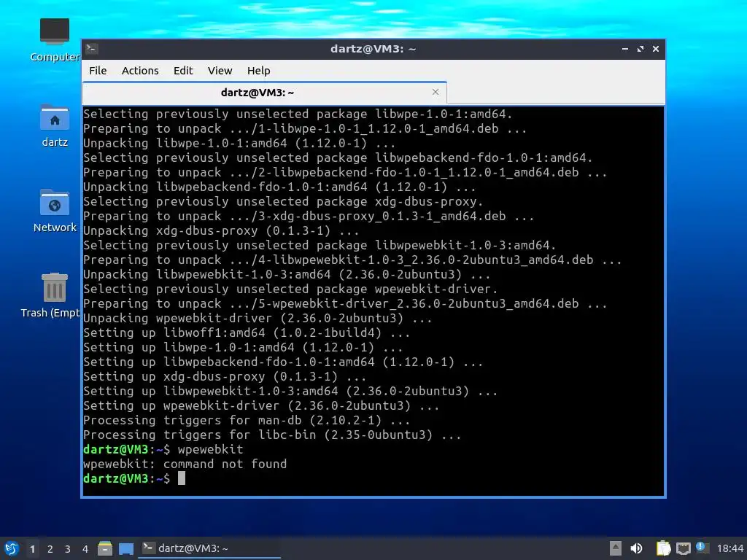This screenshot has width=747, height=560.
Task: Click 'Processing triggers for libc-bin' line
Action: 272,435
